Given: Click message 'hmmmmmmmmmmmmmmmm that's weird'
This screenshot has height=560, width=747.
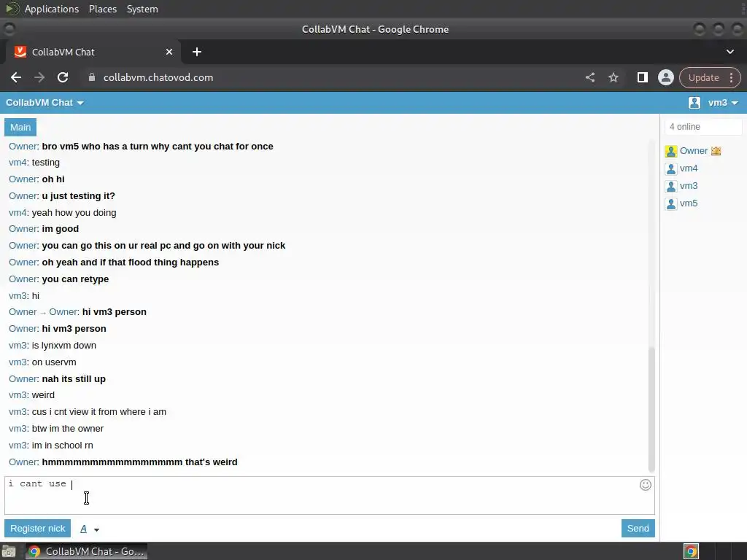Looking at the screenshot, I should coord(139,462).
